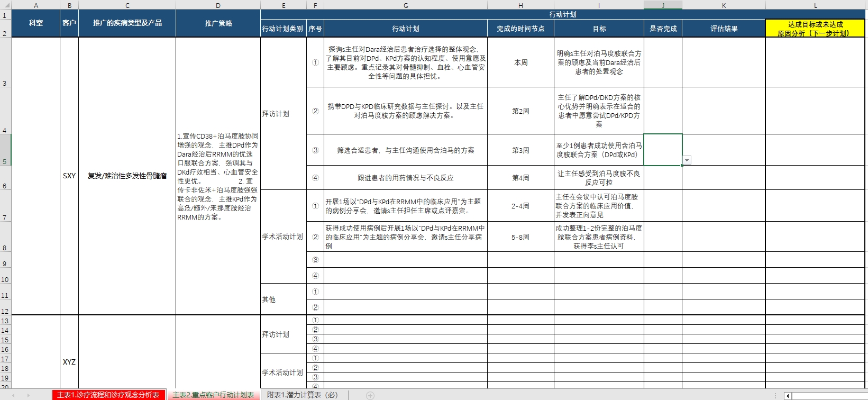Click the sheet tab scroll-left arrow
The width and height of the screenshot is (868, 400).
pos(13,395)
